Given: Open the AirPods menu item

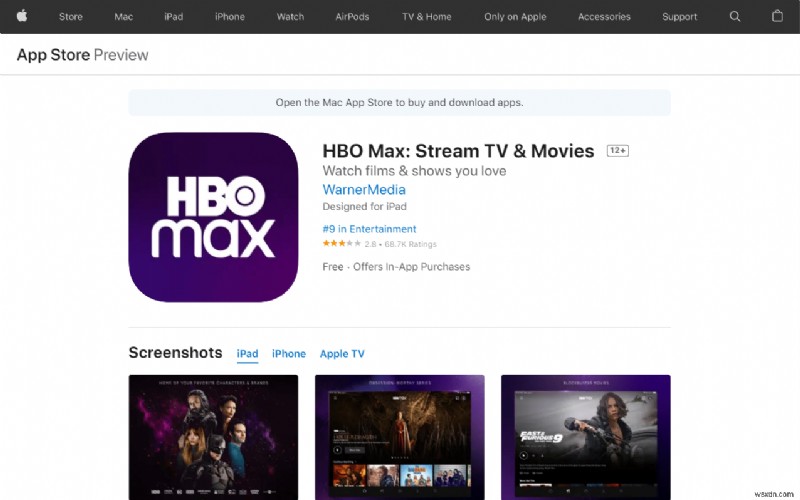Looking at the screenshot, I should [x=352, y=16].
